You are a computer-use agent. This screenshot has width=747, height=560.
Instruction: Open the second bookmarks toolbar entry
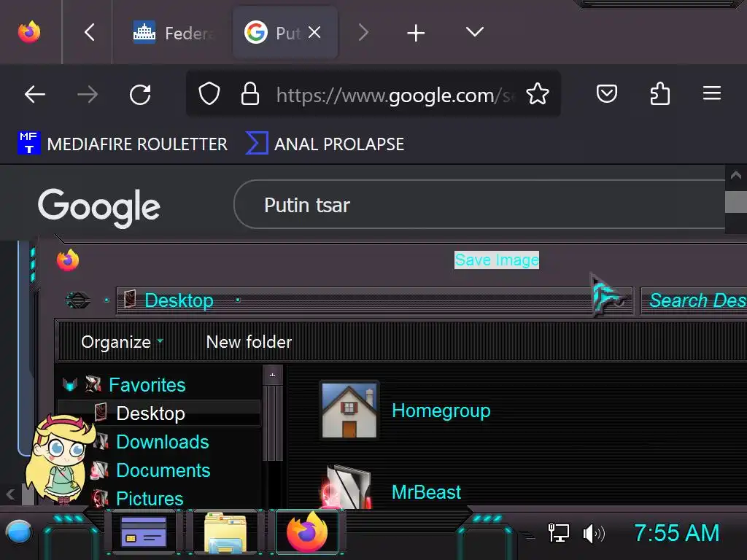point(325,144)
